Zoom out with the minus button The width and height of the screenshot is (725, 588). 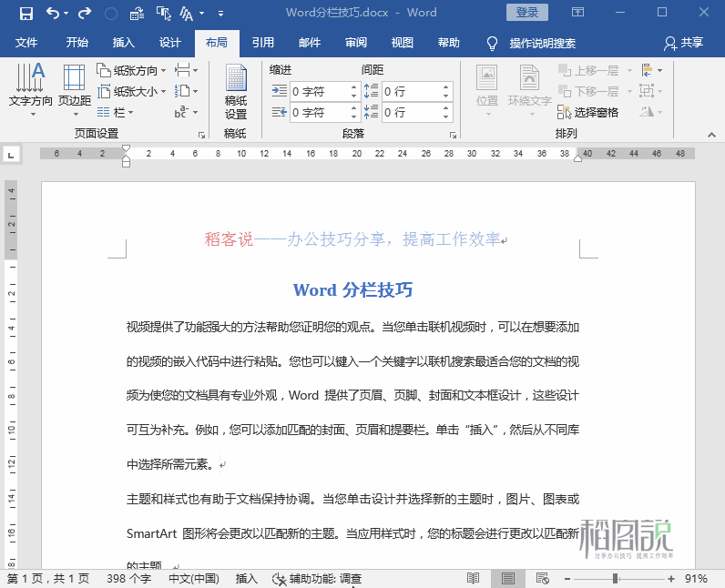click(x=567, y=579)
